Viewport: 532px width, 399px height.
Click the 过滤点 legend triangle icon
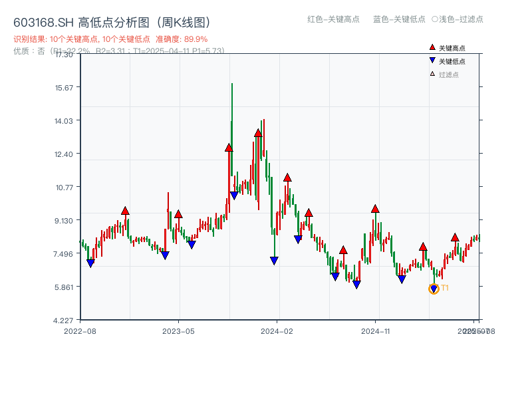coord(431,73)
